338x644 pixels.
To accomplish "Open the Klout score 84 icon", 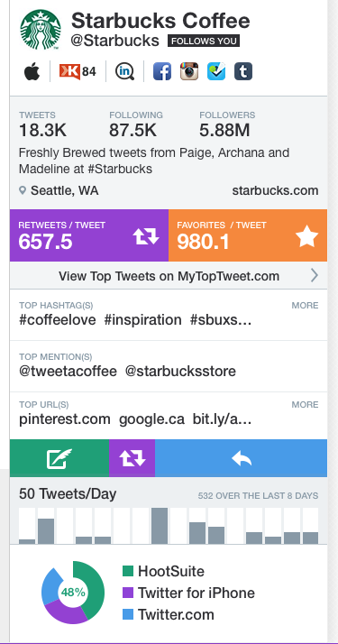I will (x=78, y=72).
